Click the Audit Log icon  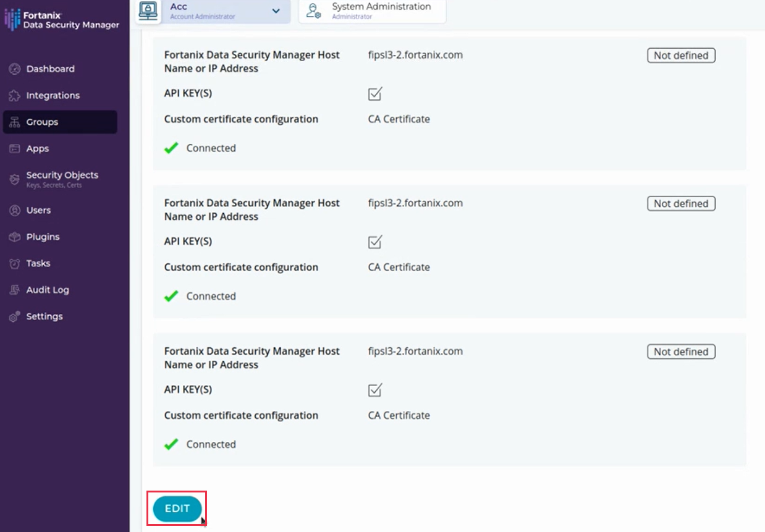tap(15, 290)
